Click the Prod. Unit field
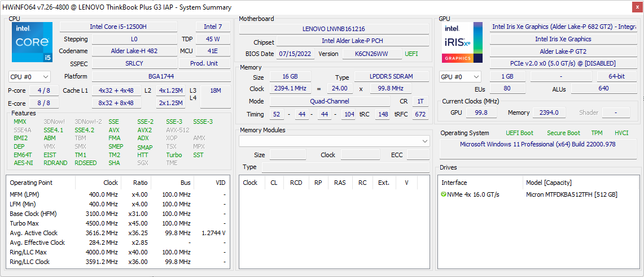The width and height of the screenshot is (644, 277). pos(204,63)
